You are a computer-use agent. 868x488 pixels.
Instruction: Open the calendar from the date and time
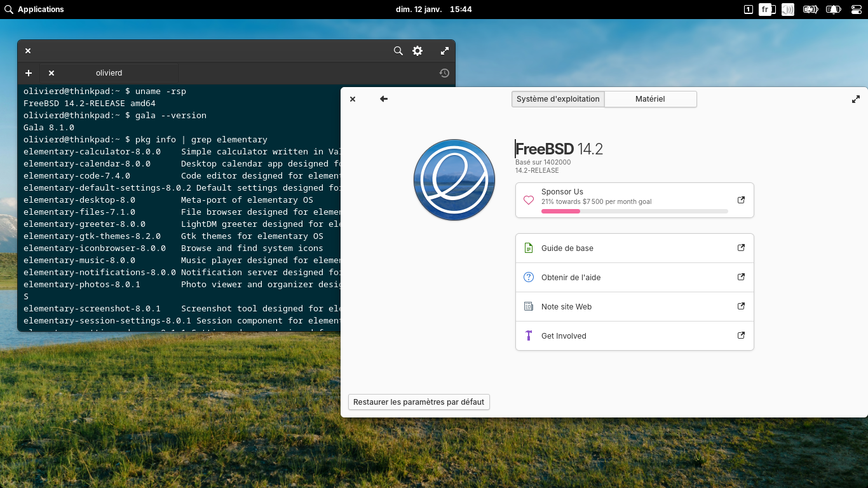point(434,10)
